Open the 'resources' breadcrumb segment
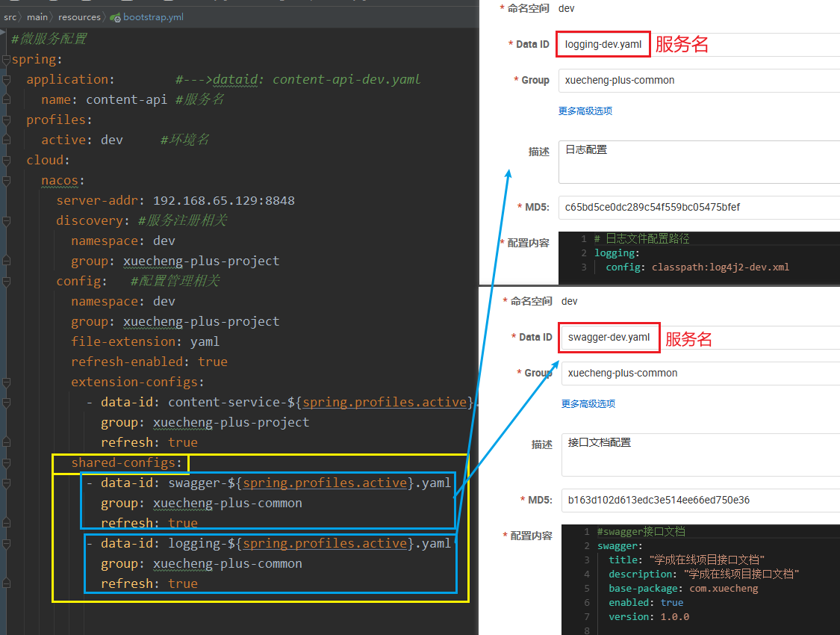The image size is (840, 635). tap(79, 17)
